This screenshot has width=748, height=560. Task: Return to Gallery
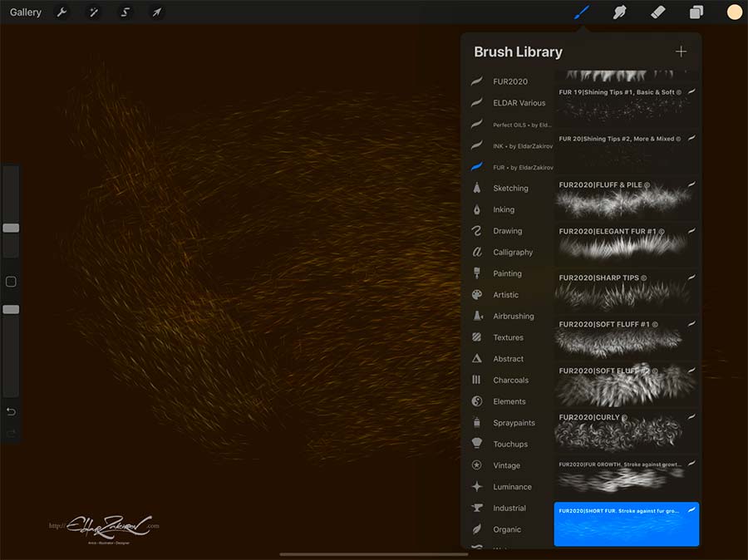tap(25, 12)
